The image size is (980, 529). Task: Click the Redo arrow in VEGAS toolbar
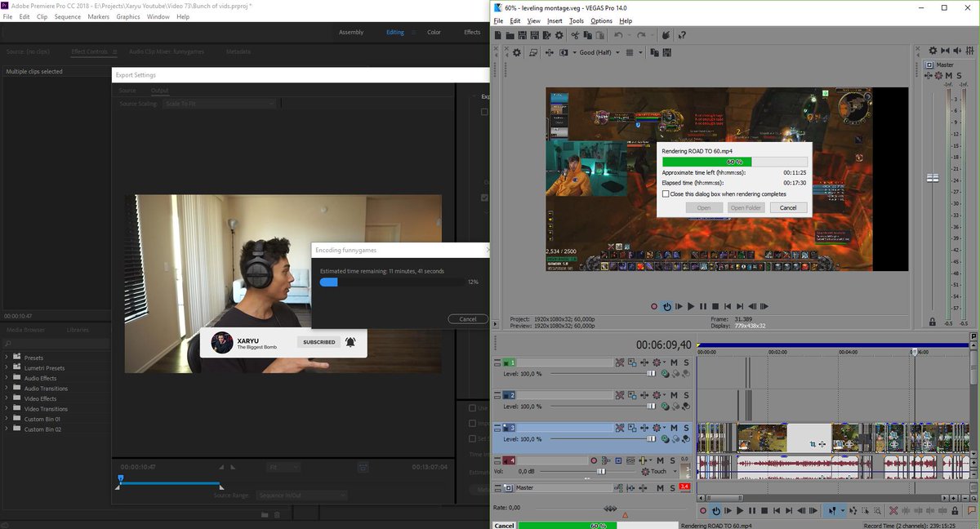pyautogui.click(x=641, y=35)
